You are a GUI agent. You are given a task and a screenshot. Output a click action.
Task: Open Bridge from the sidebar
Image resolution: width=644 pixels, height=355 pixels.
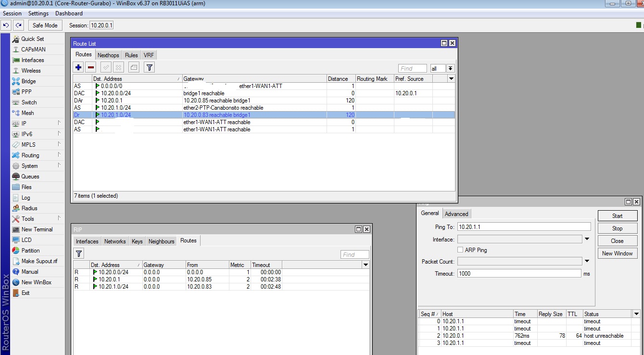pos(28,81)
